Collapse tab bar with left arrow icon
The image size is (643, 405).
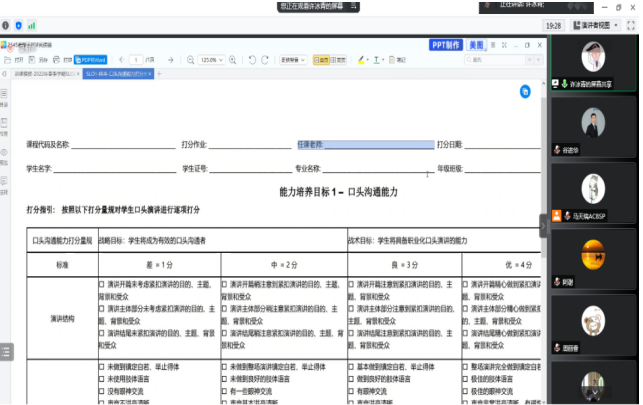[x=4, y=74]
